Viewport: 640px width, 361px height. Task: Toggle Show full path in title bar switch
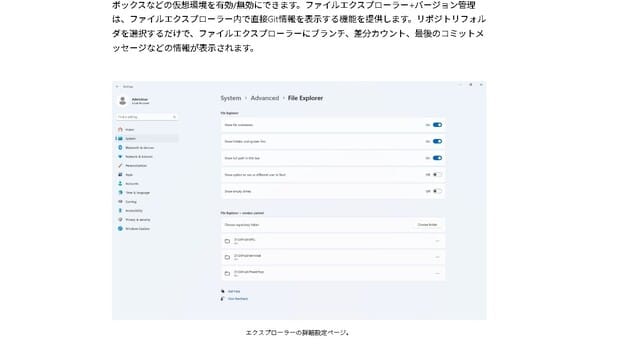(438, 158)
